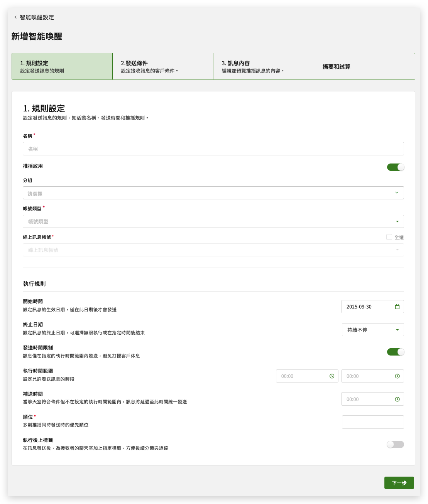
Task: Select the 摘要和試算 step tab
Action: point(364,66)
